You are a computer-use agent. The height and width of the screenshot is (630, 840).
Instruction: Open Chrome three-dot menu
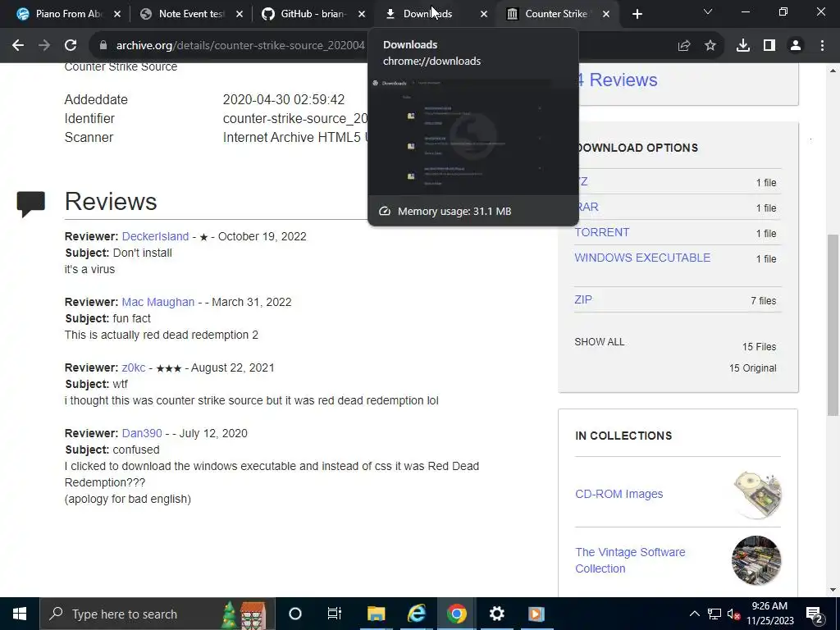coord(822,46)
